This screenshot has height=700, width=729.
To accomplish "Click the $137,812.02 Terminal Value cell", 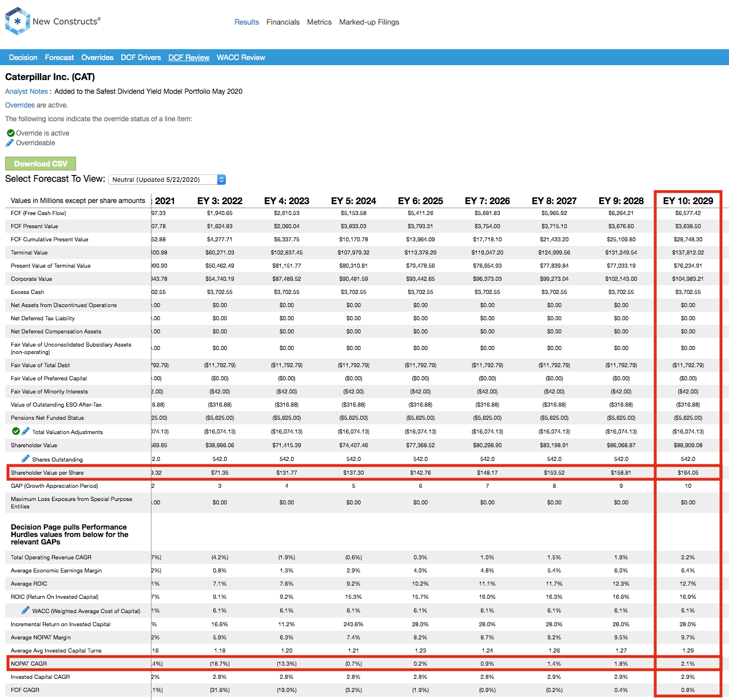I will click(x=688, y=253).
